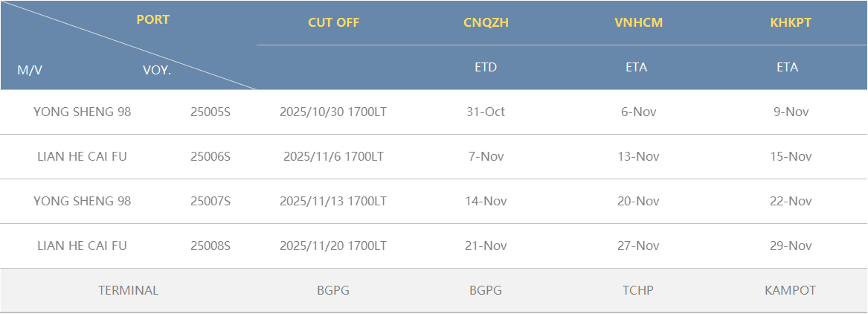Select voyage 25007S cell

coord(210,202)
